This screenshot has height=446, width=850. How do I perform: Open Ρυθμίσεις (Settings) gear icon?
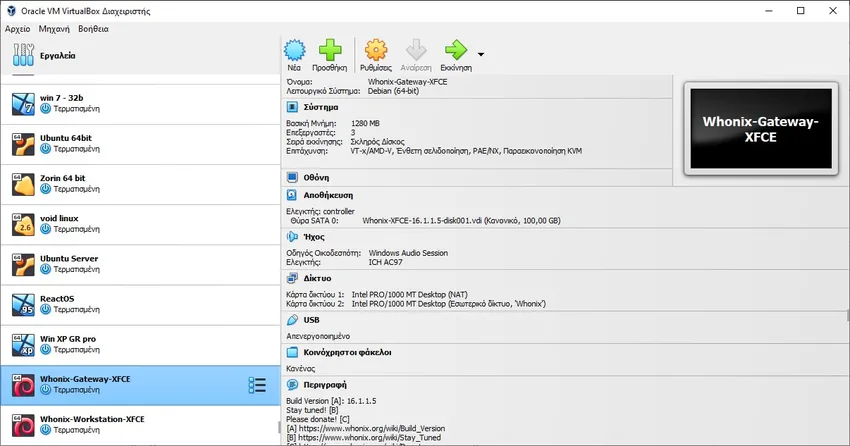(376, 50)
